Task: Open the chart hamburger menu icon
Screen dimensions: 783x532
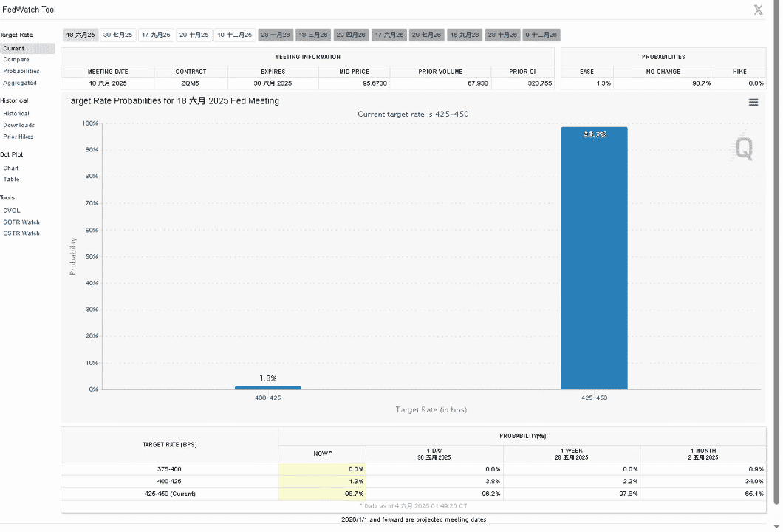Action: coord(753,103)
